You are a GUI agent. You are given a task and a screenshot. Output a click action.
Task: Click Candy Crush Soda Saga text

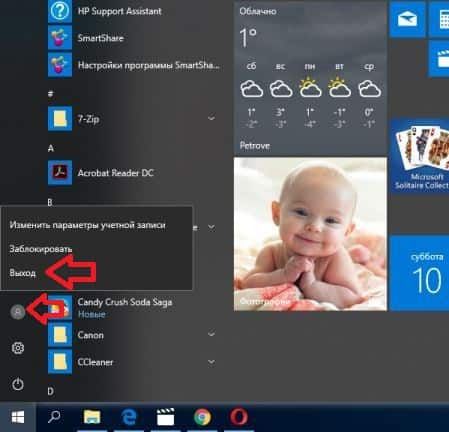tap(125, 302)
